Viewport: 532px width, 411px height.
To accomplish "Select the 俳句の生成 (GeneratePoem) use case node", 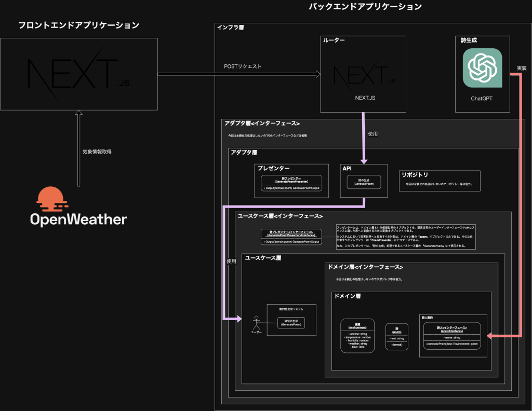I will click(x=291, y=323).
